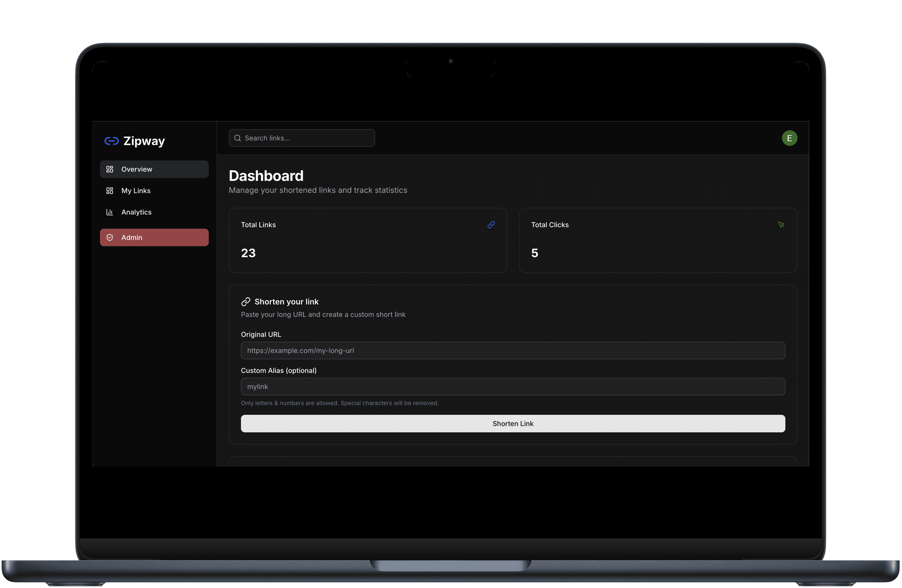Open the Analytics section
Image resolution: width=902 pixels, height=588 pixels.
click(x=154, y=212)
